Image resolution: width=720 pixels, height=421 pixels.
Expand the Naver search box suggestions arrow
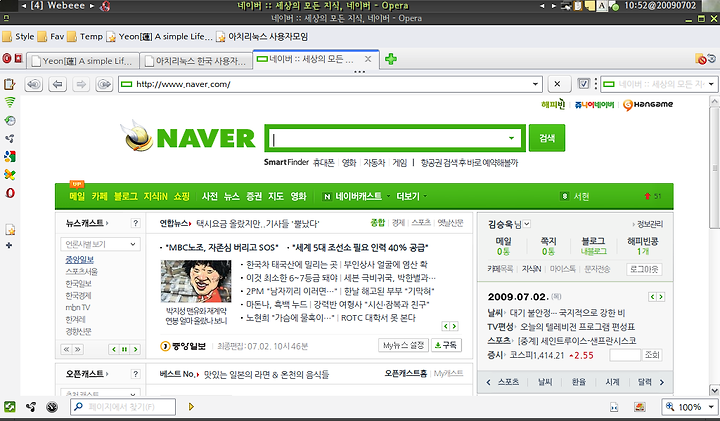click(511, 138)
